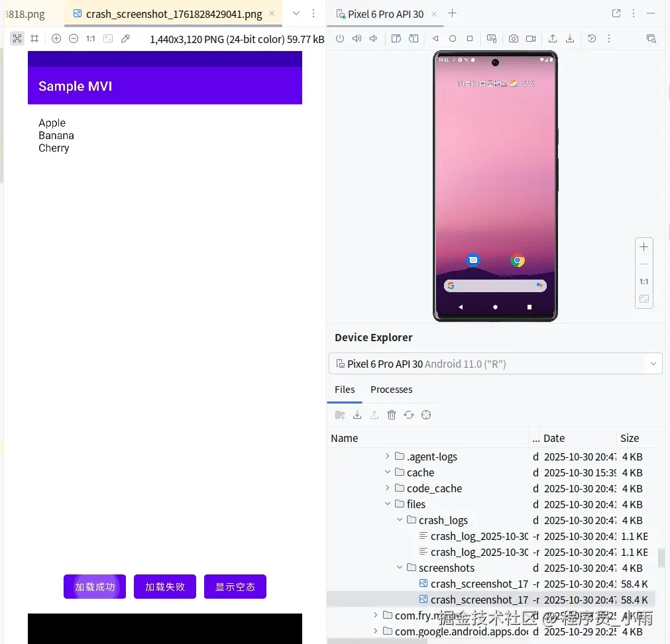Add a new running device tab

(x=452, y=14)
